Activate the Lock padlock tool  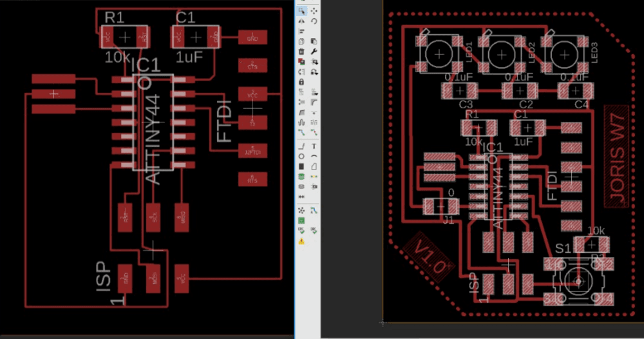pyautogui.click(x=301, y=82)
